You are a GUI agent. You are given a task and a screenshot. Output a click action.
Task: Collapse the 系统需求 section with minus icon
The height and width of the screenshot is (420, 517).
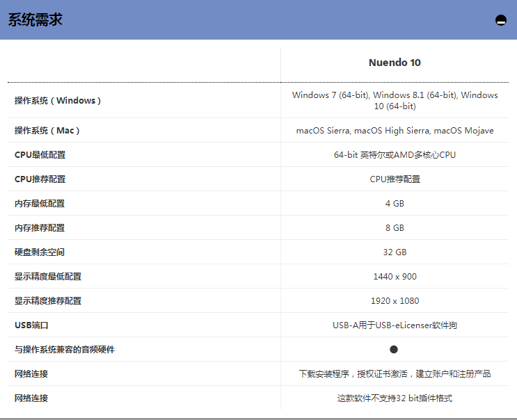(500, 20)
